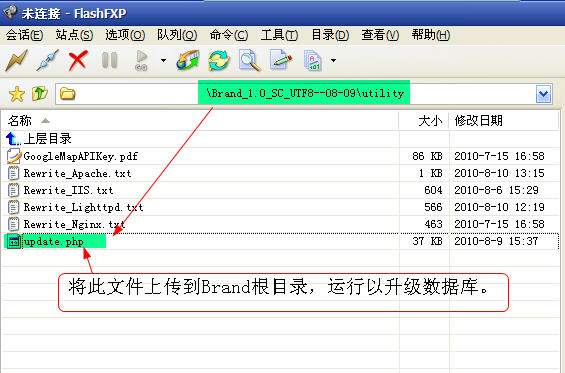
Task: Click the up arrow icon beside 上层目录
Action: click(x=13, y=139)
